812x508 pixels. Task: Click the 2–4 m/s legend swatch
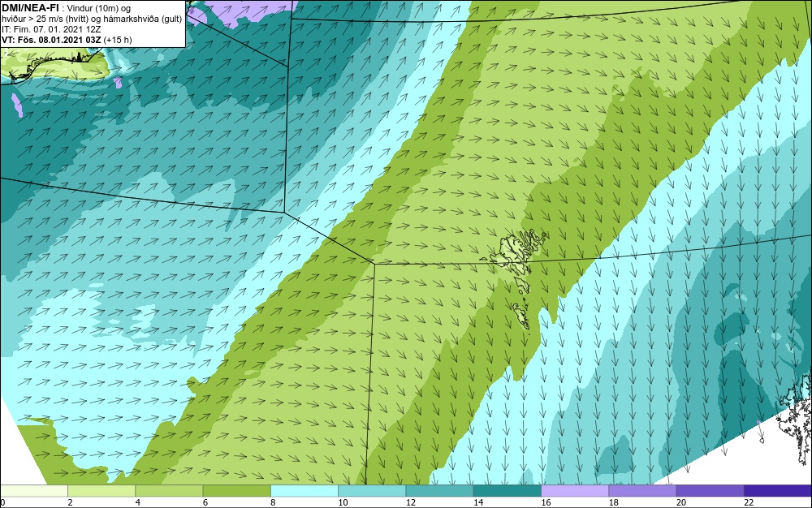click(101, 491)
